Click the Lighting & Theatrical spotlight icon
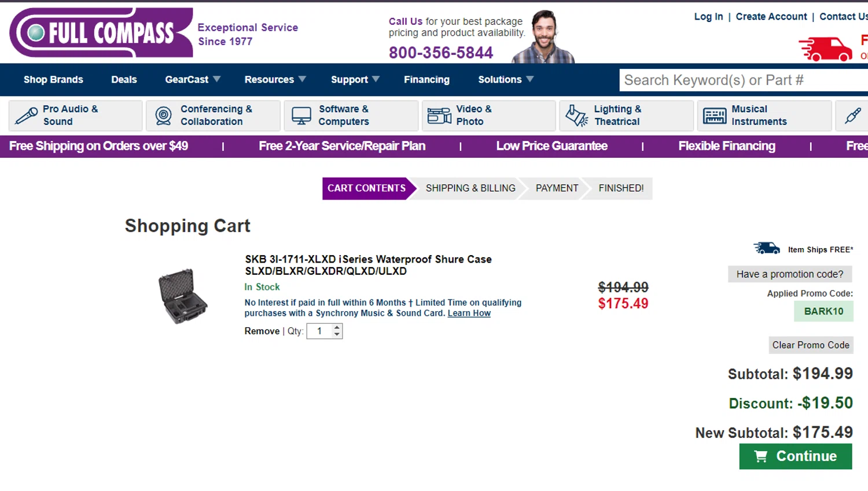The image size is (868, 491). (x=576, y=116)
